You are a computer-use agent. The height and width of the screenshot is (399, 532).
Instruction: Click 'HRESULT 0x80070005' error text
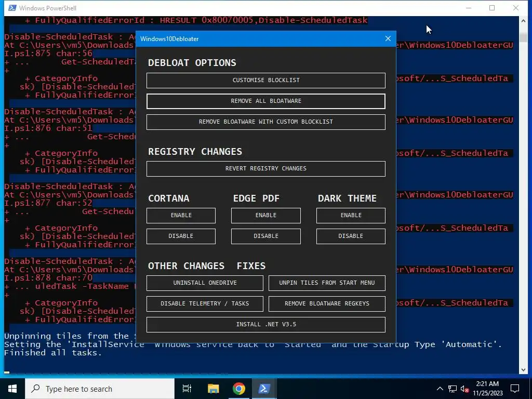tap(206, 20)
